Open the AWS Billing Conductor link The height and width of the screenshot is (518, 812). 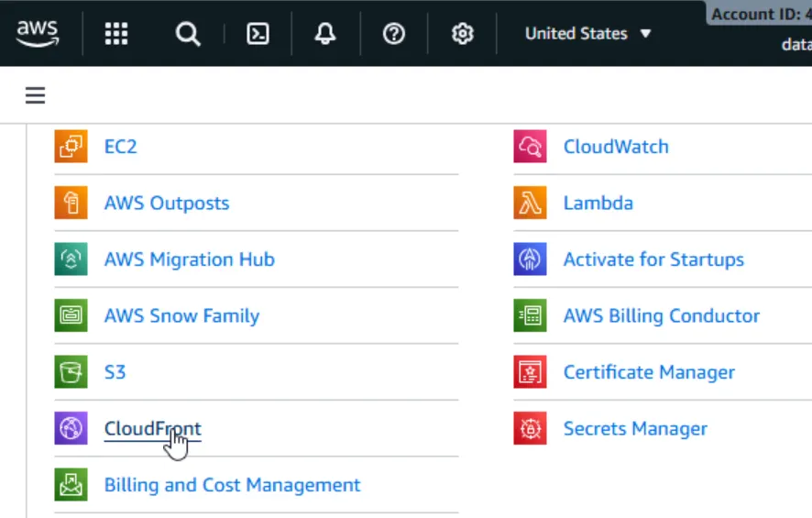tap(662, 316)
